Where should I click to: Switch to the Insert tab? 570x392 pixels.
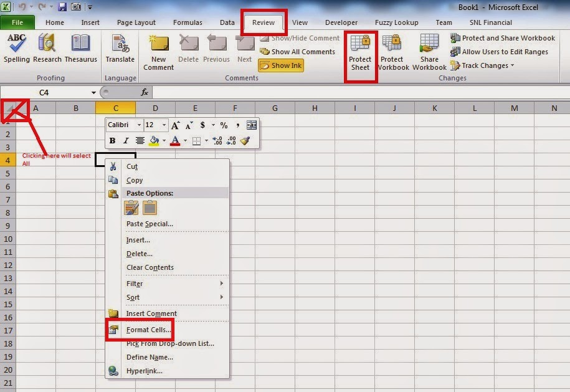pos(90,22)
